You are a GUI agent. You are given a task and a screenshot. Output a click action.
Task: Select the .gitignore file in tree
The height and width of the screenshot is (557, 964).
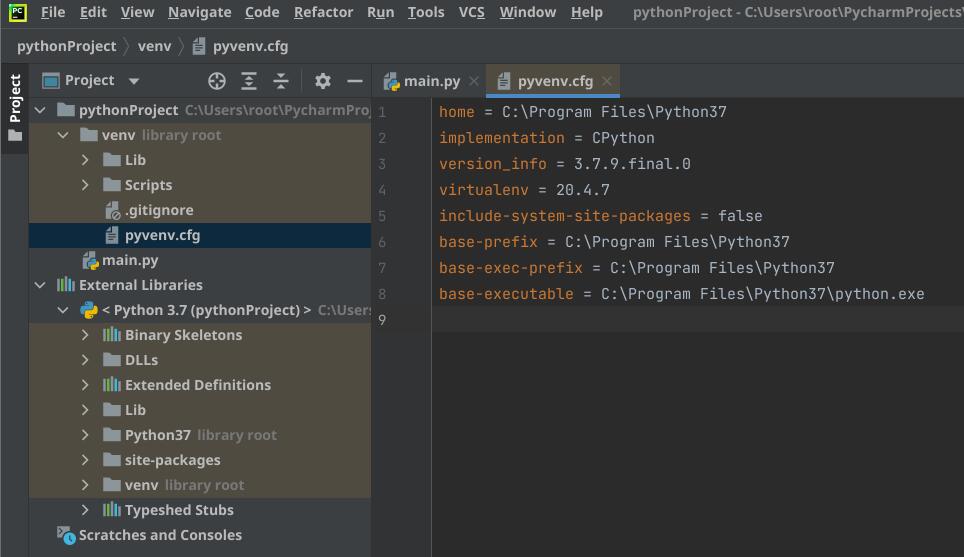coord(158,210)
